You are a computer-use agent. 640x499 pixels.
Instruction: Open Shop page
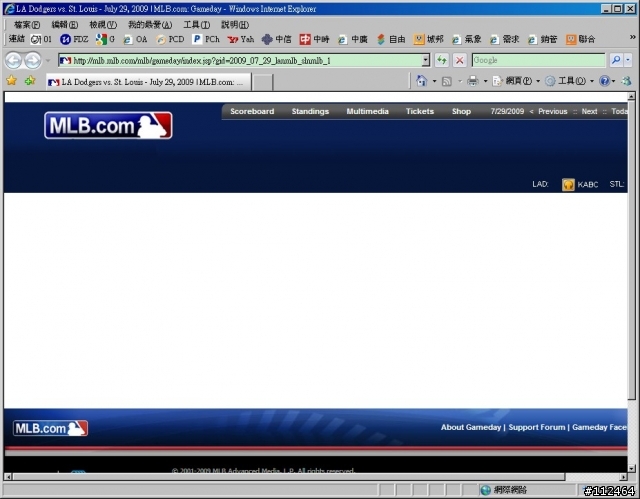461,111
